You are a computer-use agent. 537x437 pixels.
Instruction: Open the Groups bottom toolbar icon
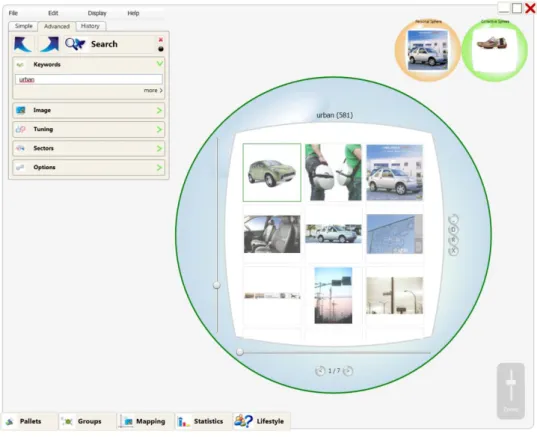(68, 422)
